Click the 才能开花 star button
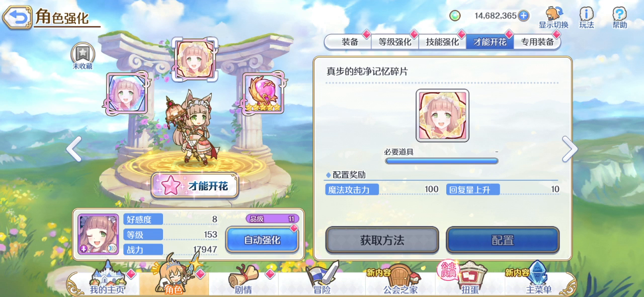Viewport: 644px width, 297px height. coord(194,186)
